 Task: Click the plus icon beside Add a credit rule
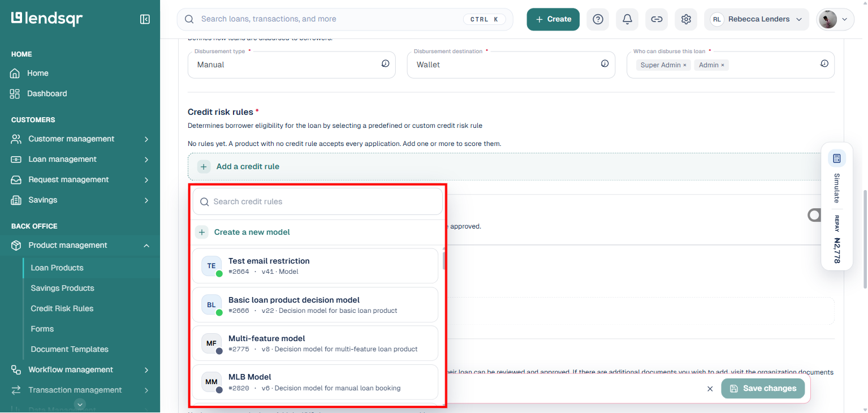[x=204, y=167]
